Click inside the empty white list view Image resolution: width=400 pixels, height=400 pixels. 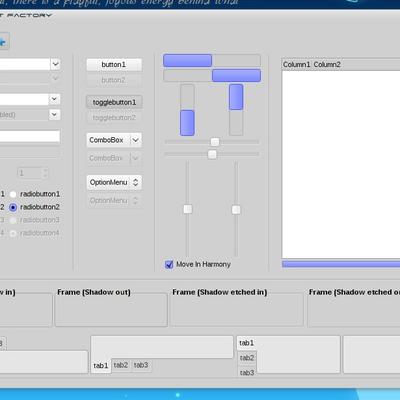pyautogui.click(x=341, y=164)
